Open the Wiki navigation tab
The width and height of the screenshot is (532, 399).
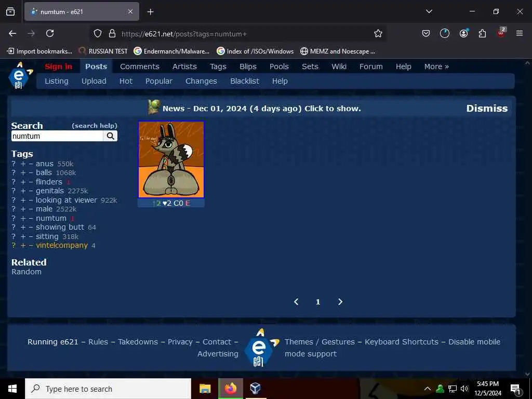click(339, 66)
